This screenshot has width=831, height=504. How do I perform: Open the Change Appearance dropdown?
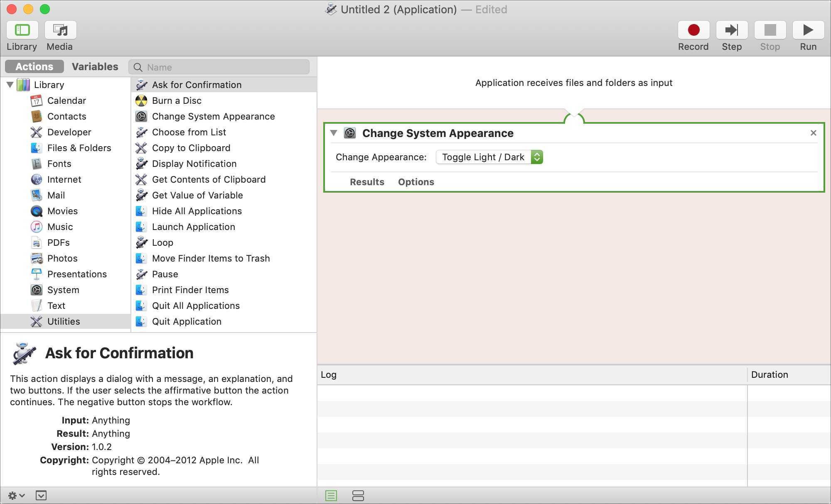(489, 157)
